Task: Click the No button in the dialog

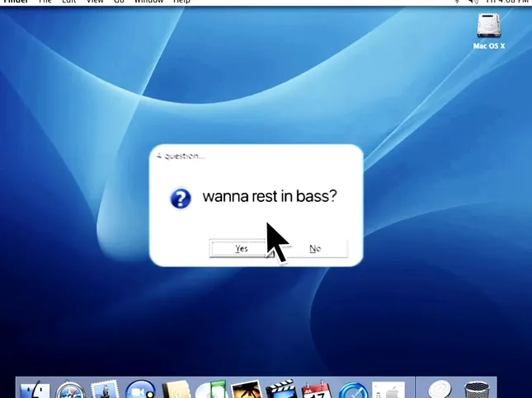Action: pyautogui.click(x=315, y=249)
